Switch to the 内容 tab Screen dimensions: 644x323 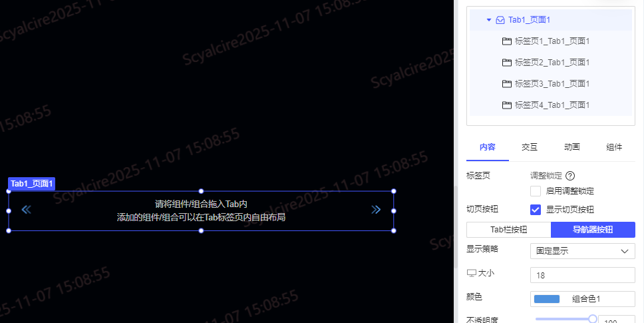[x=488, y=147]
